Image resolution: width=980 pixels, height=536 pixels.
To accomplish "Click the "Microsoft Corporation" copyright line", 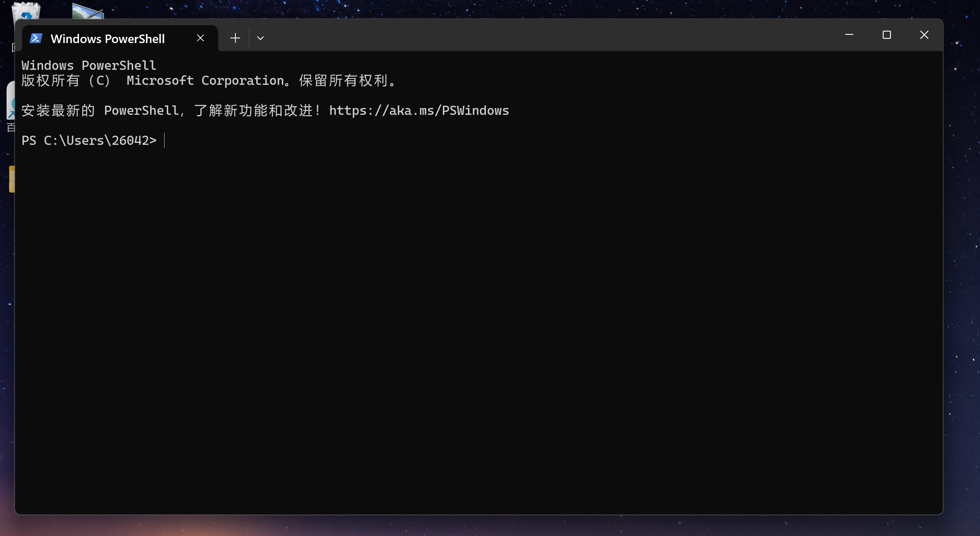I will [x=209, y=81].
